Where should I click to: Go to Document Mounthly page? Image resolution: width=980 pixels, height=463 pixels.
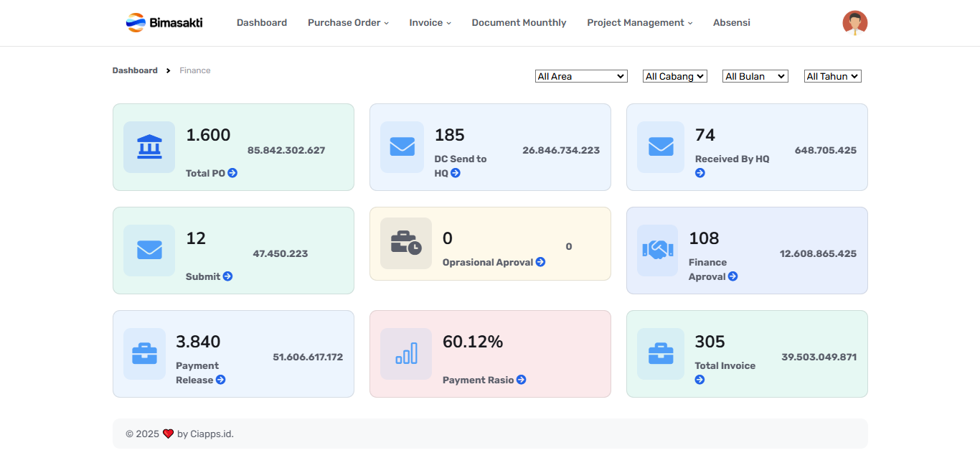519,23
